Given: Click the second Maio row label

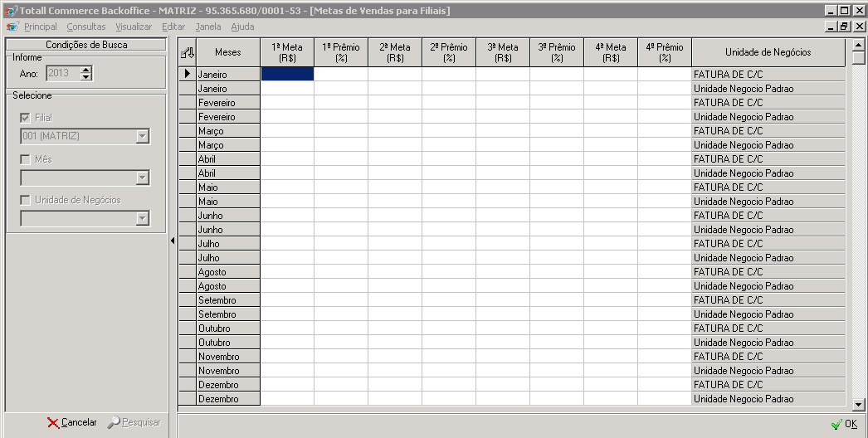Looking at the screenshot, I should (x=228, y=202).
